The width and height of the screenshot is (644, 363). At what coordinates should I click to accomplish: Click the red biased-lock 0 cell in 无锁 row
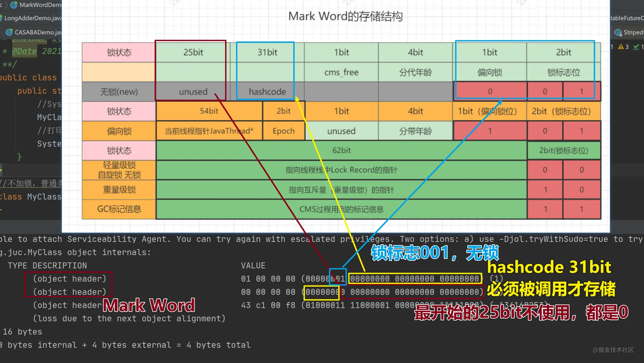490,91
